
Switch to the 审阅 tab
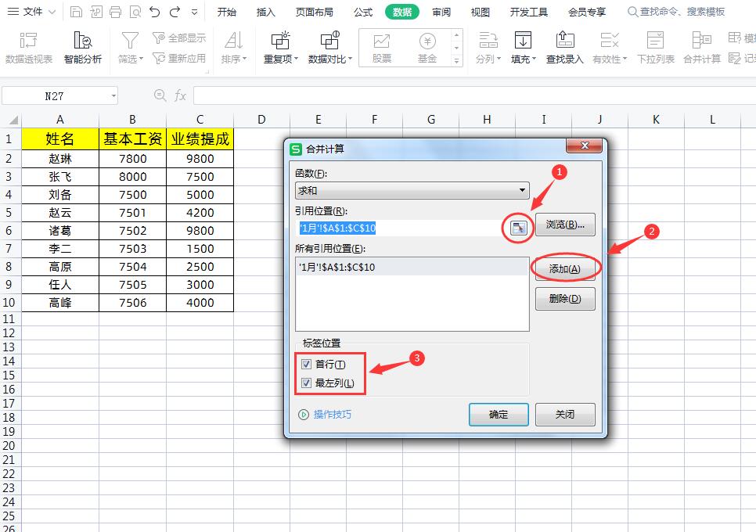click(441, 12)
